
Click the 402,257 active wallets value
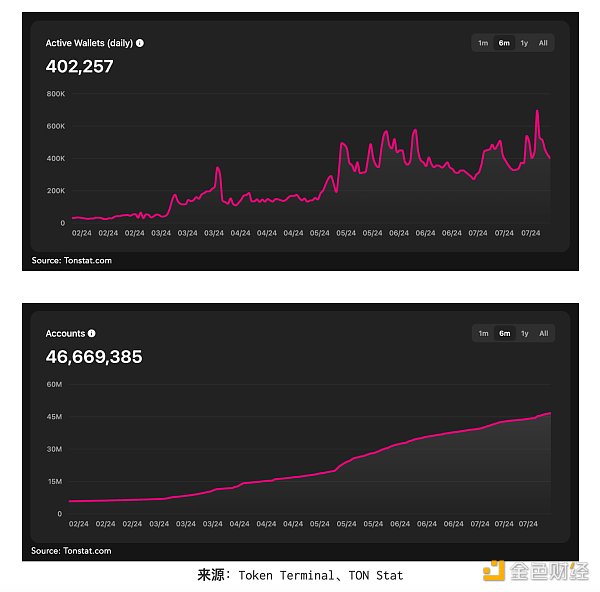[79, 66]
